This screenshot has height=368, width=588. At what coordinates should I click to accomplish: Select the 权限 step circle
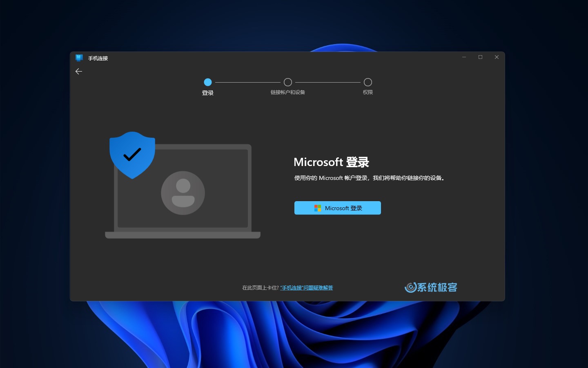pos(368,82)
